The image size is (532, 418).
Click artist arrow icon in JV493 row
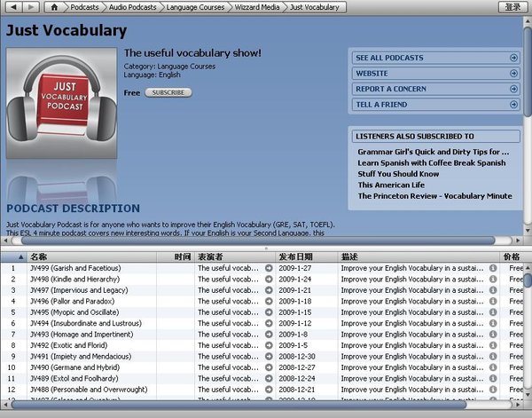[269, 335]
